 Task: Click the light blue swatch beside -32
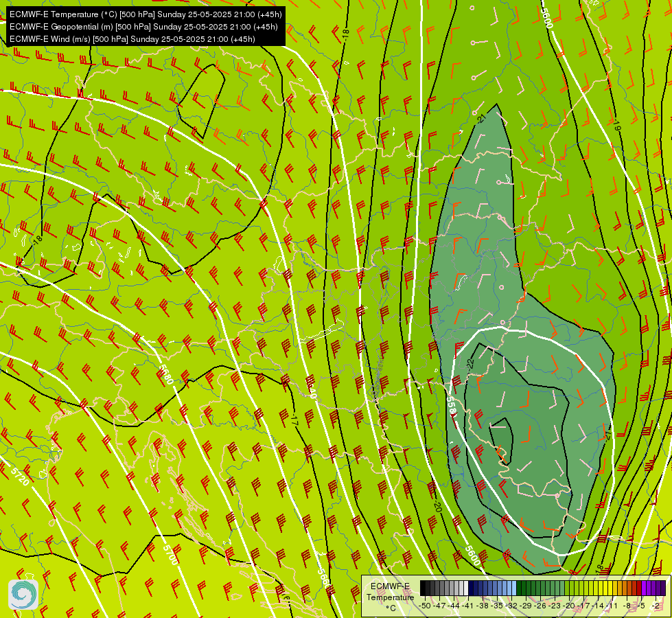[514, 588]
